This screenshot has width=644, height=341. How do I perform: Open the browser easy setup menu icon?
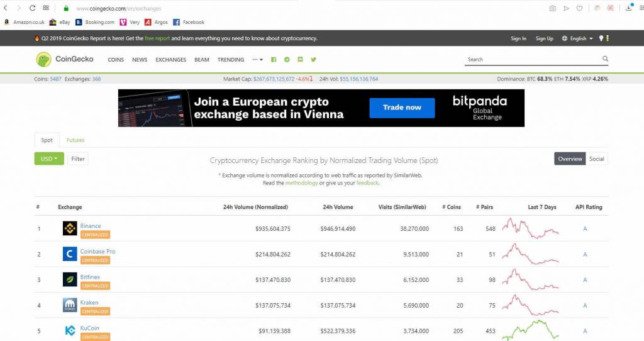(641, 8)
